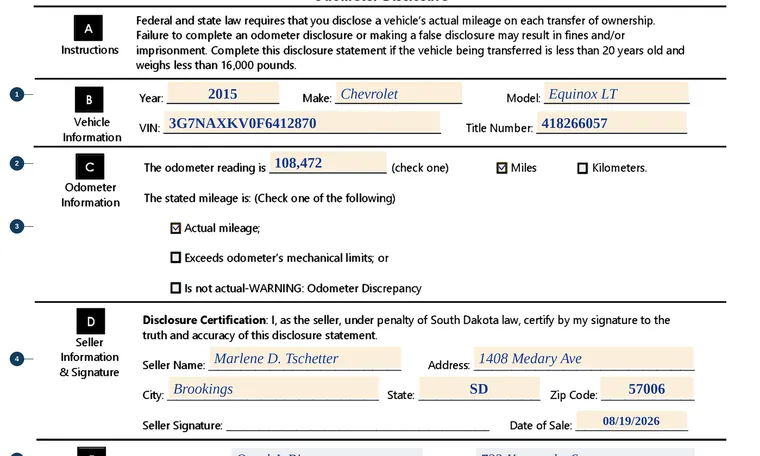The height and width of the screenshot is (456, 760).
Task: Click 'The stated mileage is:' text
Action: [x=197, y=198]
